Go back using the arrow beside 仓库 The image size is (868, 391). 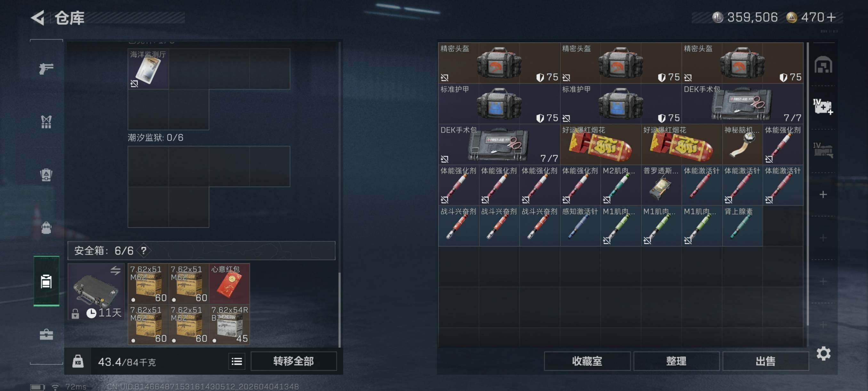point(38,18)
